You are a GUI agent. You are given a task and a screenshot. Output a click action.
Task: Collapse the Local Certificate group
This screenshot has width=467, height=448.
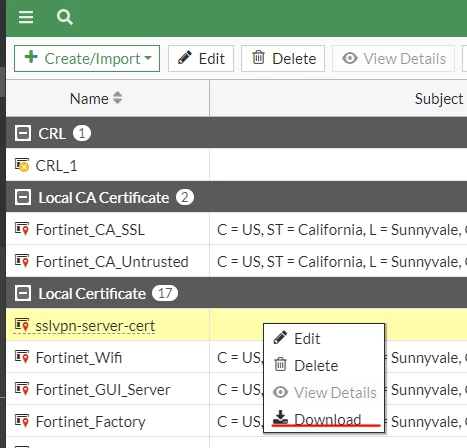tap(23, 293)
